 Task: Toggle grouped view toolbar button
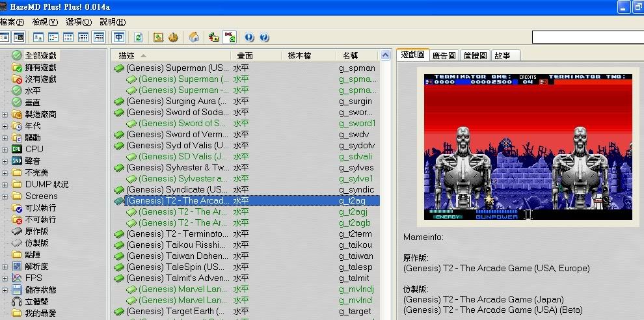point(99,37)
